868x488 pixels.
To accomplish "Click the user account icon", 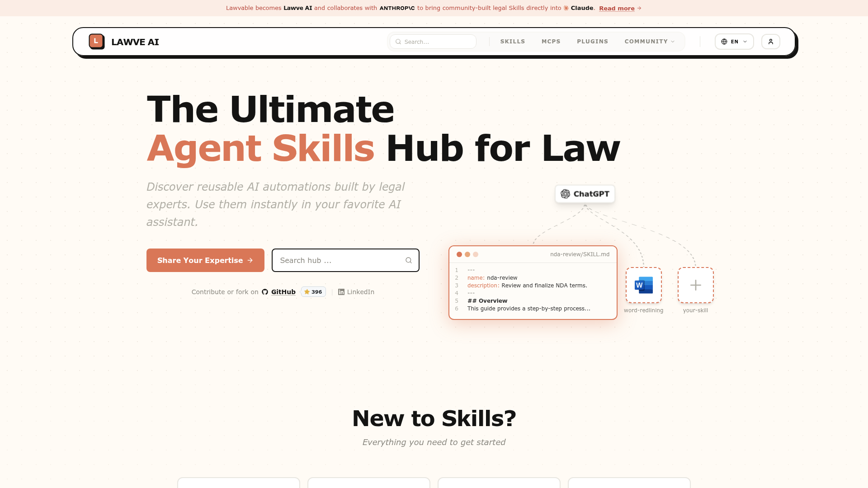I will click(x=771, y=42).
